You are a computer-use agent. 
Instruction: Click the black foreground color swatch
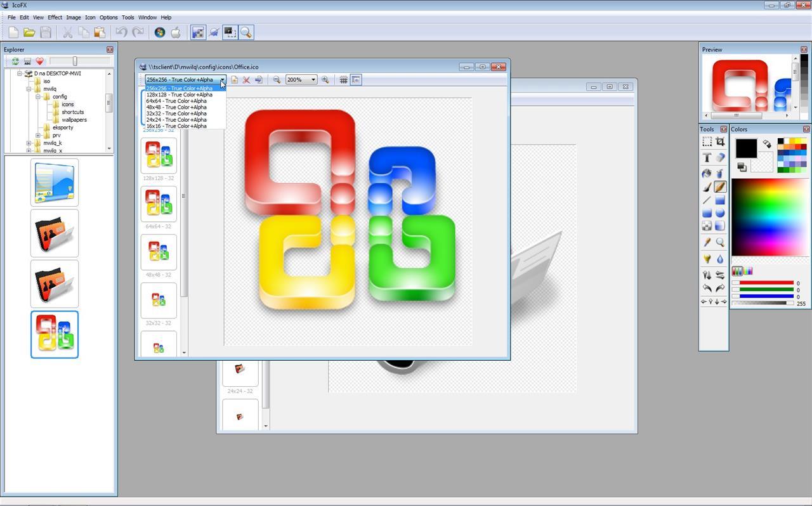click(746, 148)
